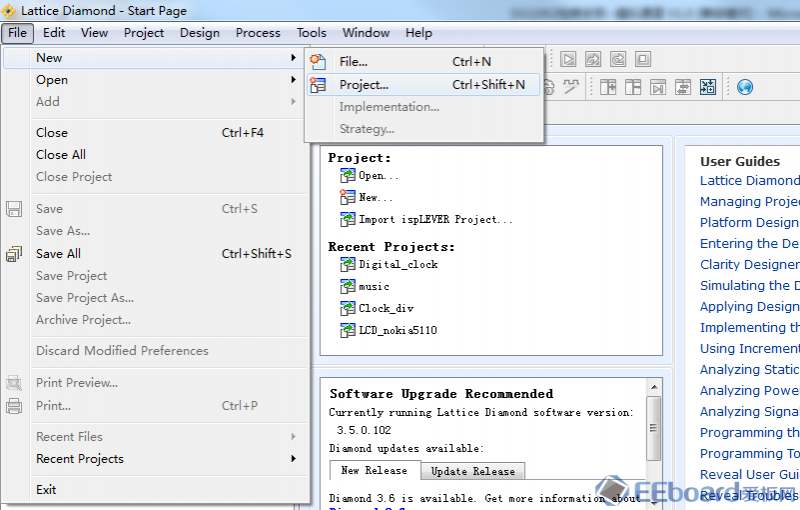Select File... Ctrl+N in New submenu
800x510 pixels.
point(423,62)
